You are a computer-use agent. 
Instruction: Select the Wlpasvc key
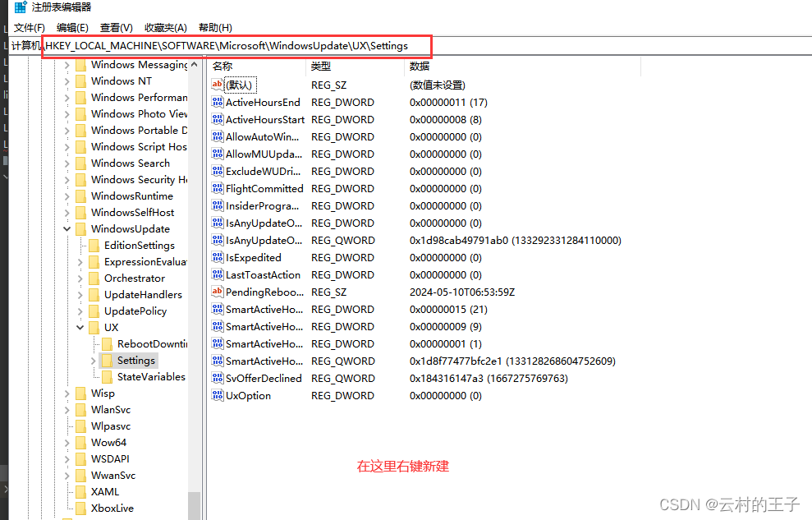(x=111, y=426)
